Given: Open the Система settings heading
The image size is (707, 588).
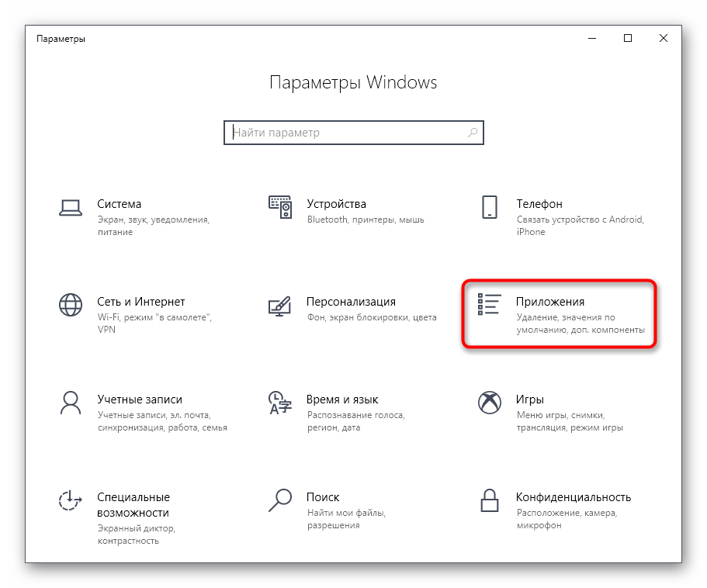Looking at the screenshot, I should (119, 204).
